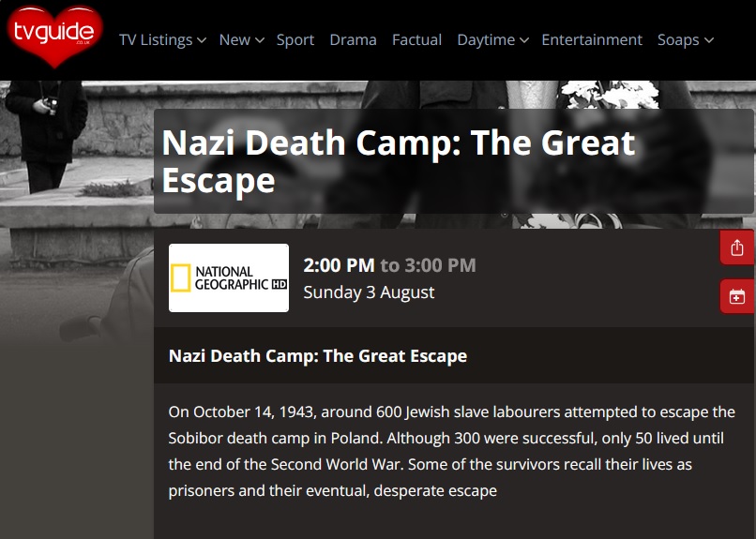The height and width of the screenshot is (539, 756).
Task: Click the add to calendar icon
Action: pyautogui.click(x=737, y=296)
